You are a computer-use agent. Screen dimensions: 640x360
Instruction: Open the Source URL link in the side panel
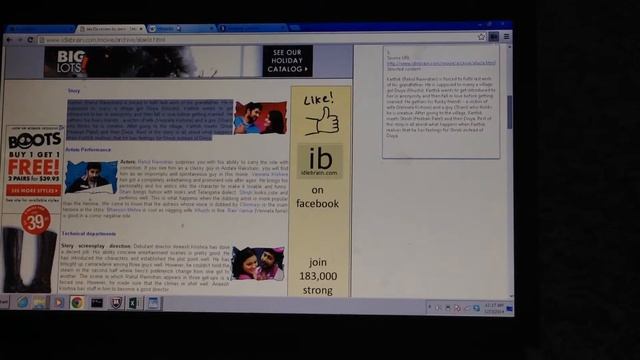(441, 63)
